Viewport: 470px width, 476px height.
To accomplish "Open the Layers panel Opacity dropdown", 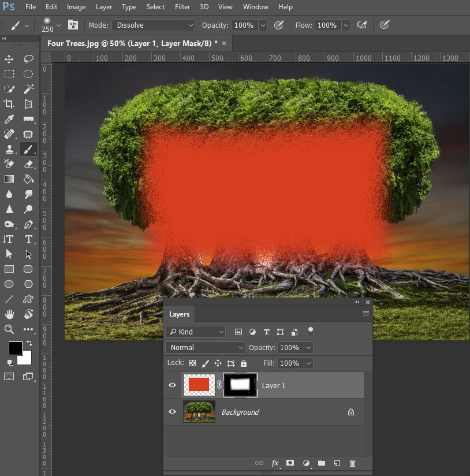I will [308, 347].
